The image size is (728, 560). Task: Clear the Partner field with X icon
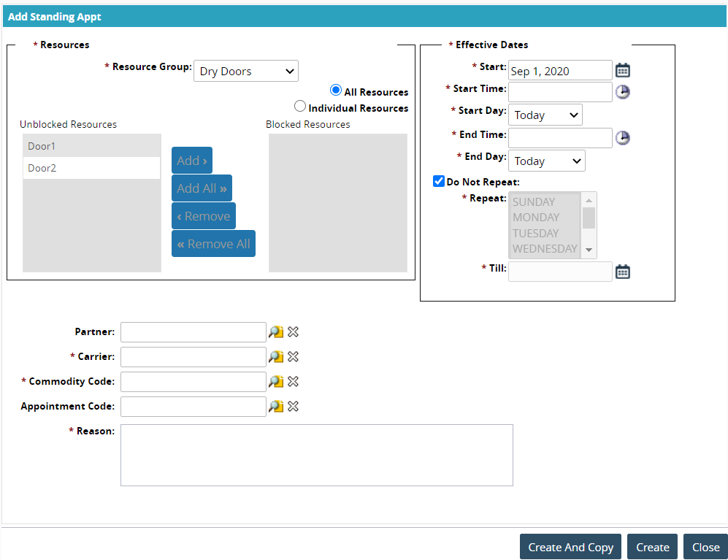(x=293, y=332)
